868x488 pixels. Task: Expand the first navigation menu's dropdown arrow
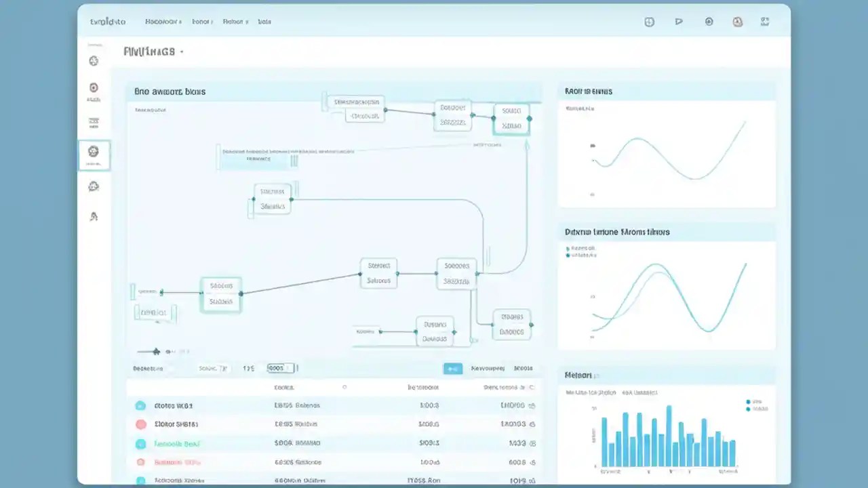click(x=180, y=22)
